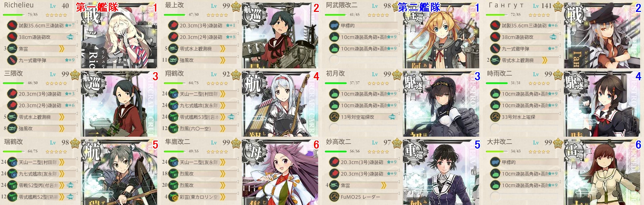Click FuMO25 レーダー radar icon on 妙高改二
Screen dimensions: 644x205
pyautogui.click(x=334, y=197)
